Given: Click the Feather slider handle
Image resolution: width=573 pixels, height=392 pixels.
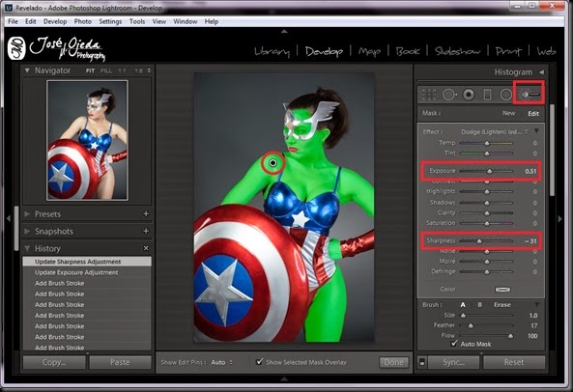Looking at the screenshot, I should [x=471, y=325].
